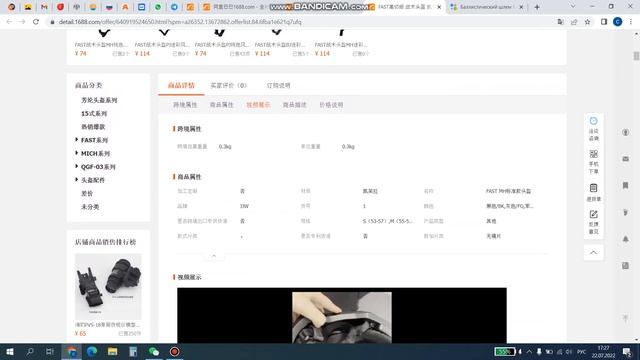640x360 pixels.
Task: Click the translate page icon in address bar
Action: coord(560,22)
